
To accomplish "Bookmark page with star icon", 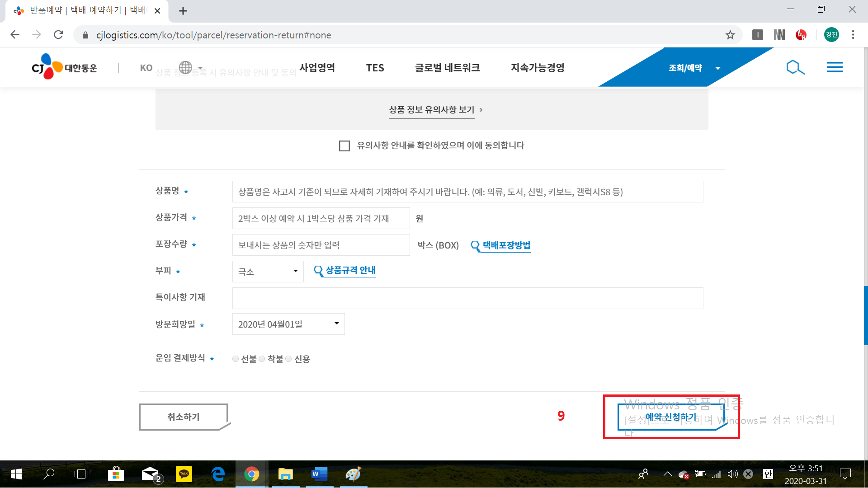I will click(730, 35).
